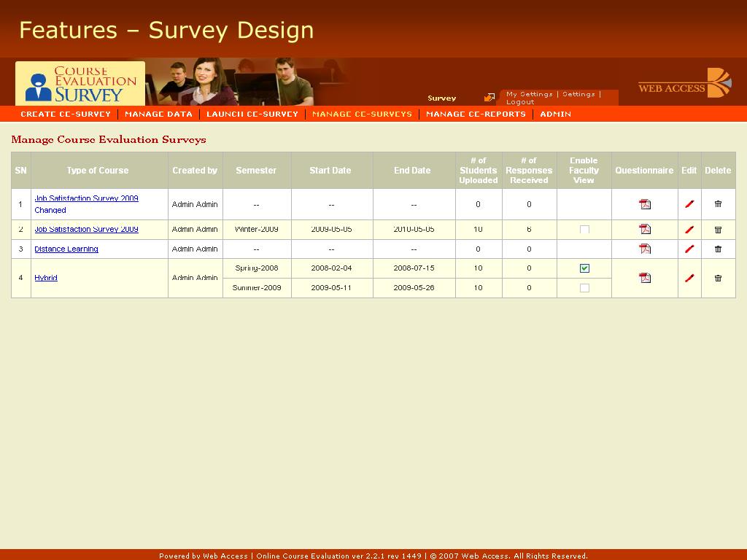Click the Enable Faculty View column header
Viewport: 747px width, 560px height.
click(584, 171)
